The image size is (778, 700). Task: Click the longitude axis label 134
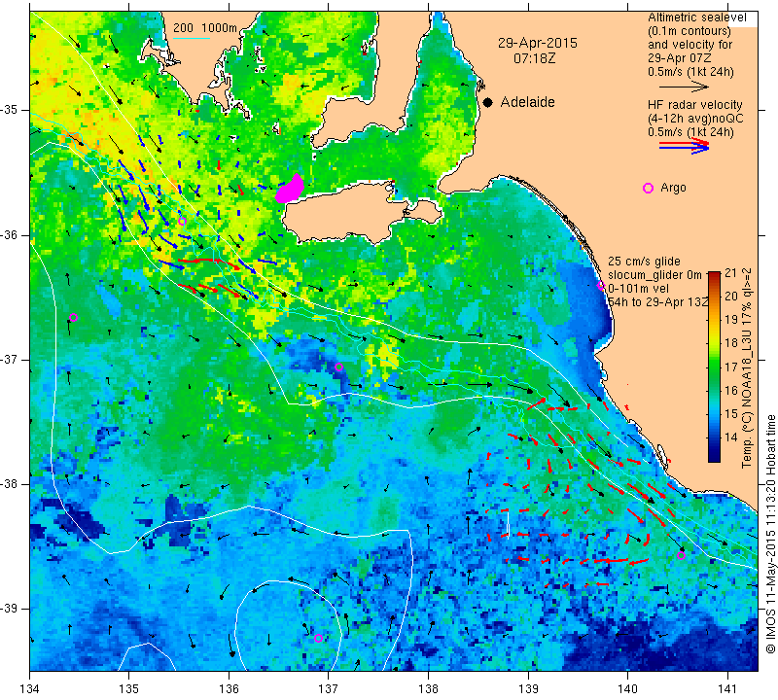click(30, 689)
